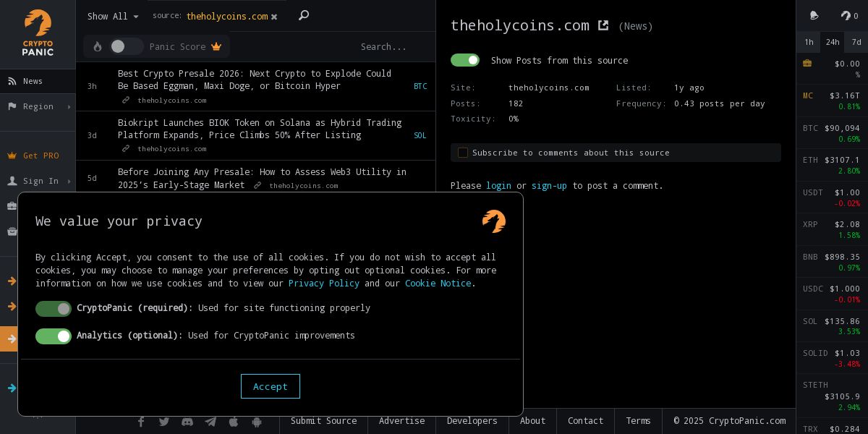Remove the theholycoins.com source filter
Image resolution: width=868 pixels, height=434 pixels.
[x=274, y=17]
